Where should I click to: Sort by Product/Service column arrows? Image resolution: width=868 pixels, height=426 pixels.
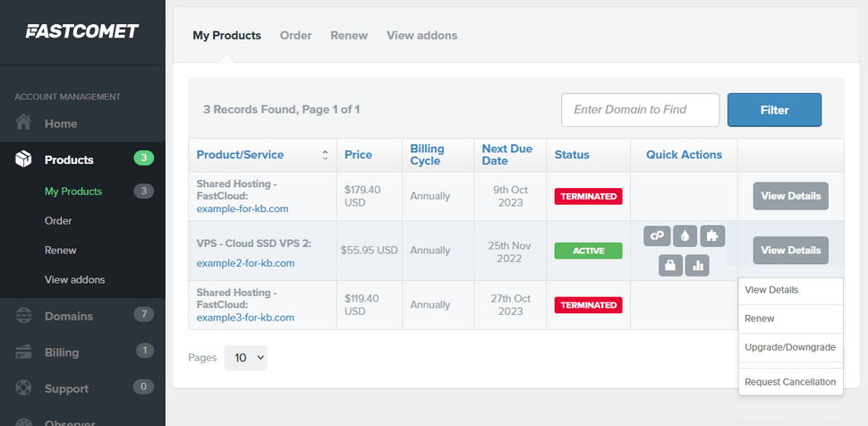(326, 155)
